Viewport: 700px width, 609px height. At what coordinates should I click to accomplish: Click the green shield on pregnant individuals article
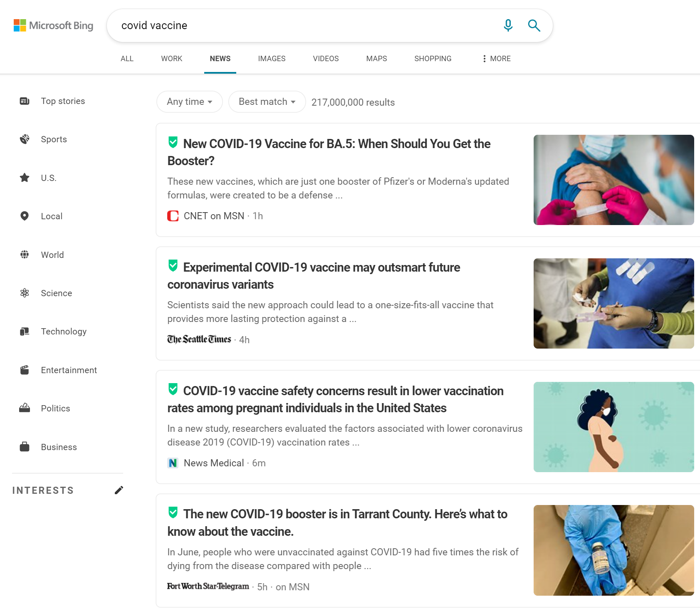[173, 389]
